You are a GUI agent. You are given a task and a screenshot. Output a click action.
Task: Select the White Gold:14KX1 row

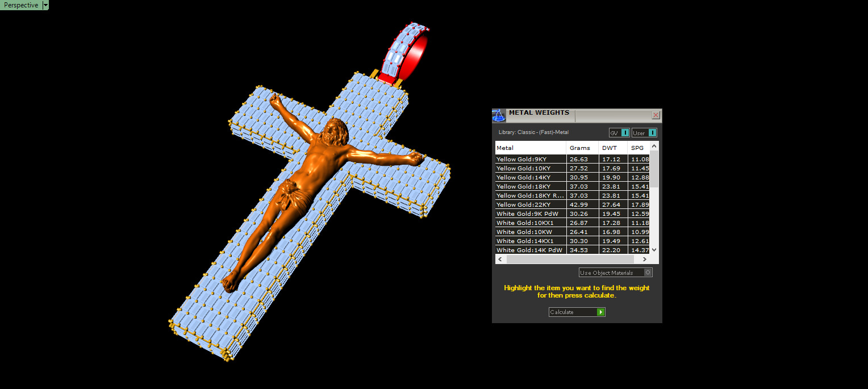(573, 241)
